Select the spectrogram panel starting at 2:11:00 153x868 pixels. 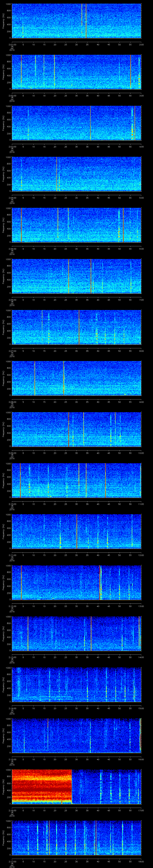77,531
